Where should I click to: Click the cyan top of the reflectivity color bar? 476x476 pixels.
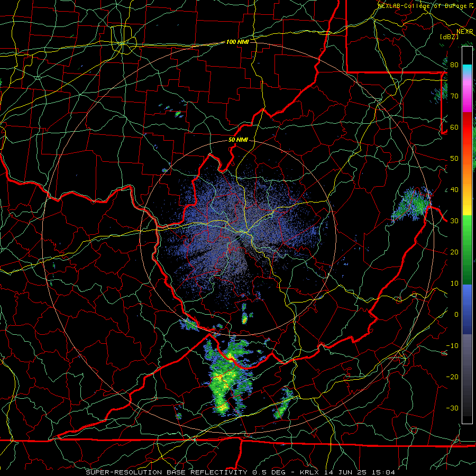tap(467, 68)
